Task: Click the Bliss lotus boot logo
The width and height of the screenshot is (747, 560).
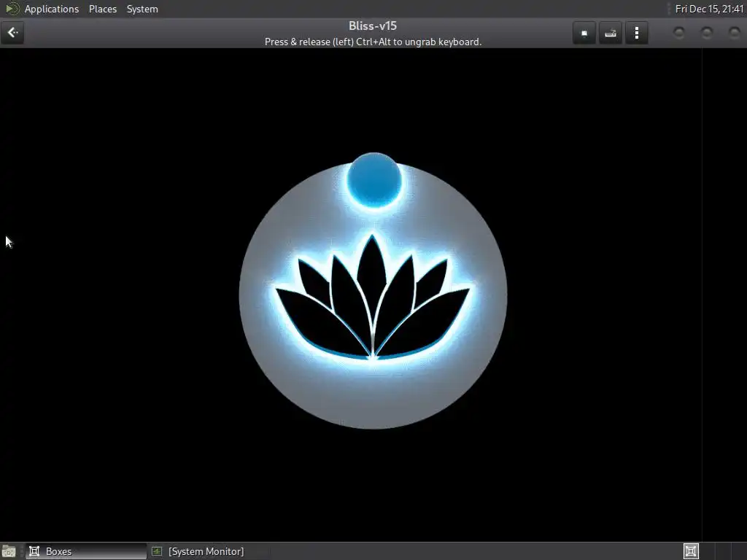Action: tap(373, 292)
